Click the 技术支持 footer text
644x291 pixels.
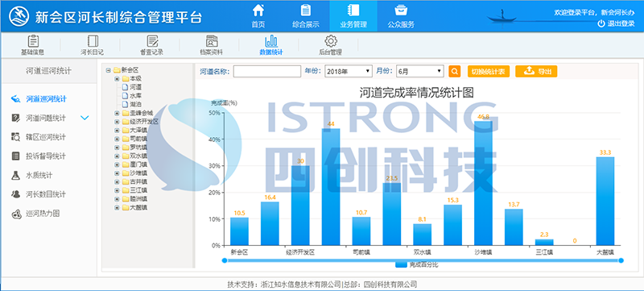coord(323,285)
